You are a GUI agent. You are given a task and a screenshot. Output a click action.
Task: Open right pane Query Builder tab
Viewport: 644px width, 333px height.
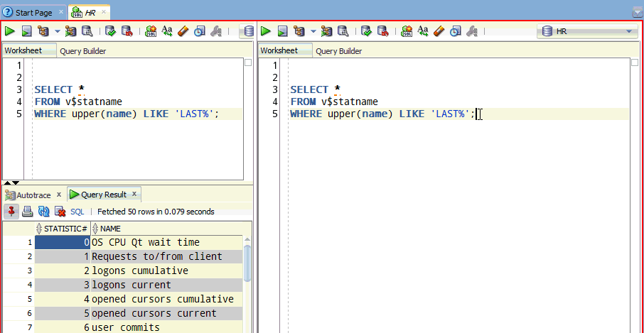coord(339,51)
